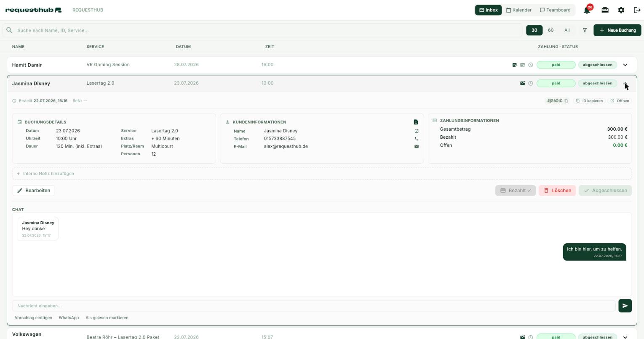
Task: Open the settings gear
Action: click(x=621, y=10)
